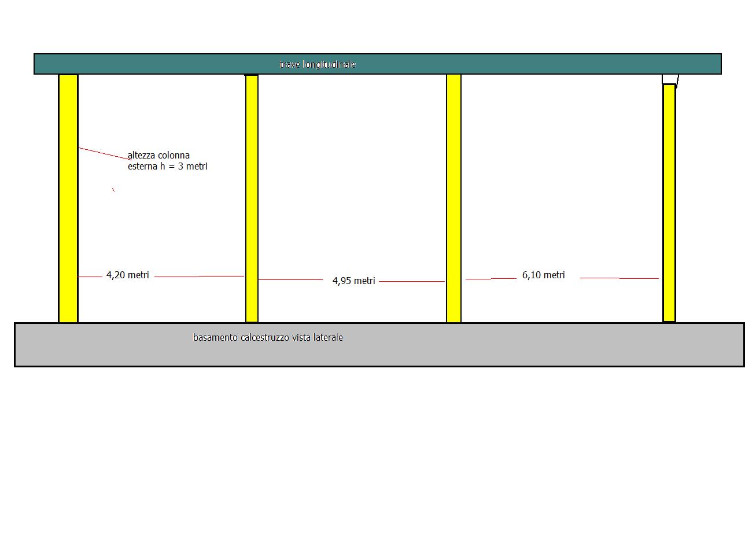Click the red line left of "4,95 metri"

coord(290,280)
